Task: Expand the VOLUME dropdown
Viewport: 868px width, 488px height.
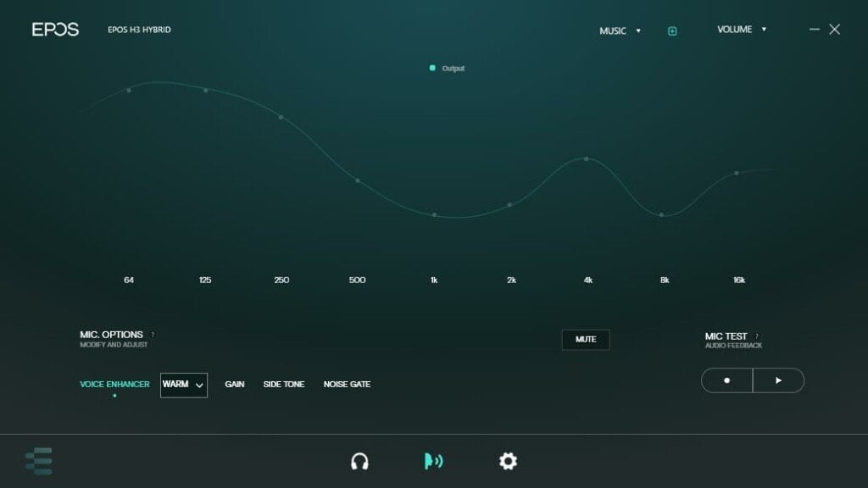Action: tap(742, 30)
